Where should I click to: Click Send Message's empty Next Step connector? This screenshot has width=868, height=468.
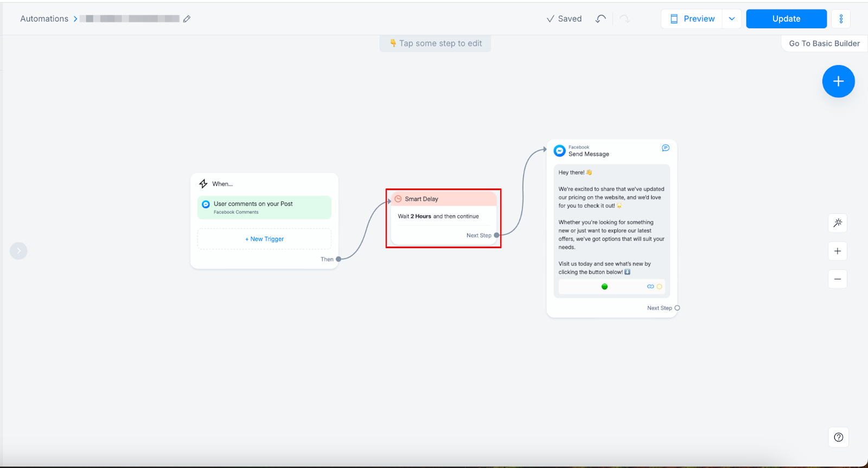(x=677, y=308)
